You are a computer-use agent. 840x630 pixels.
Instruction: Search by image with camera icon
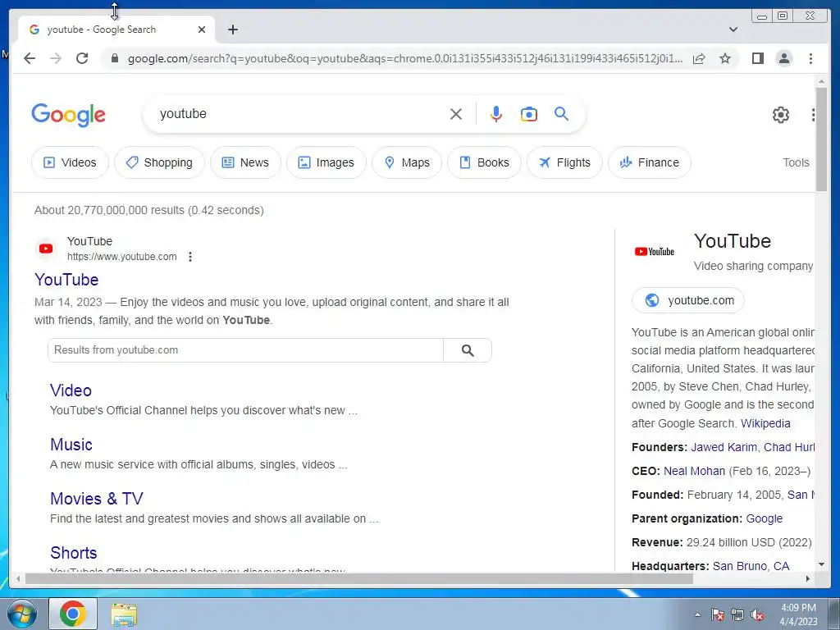click(x=529, y=114)
